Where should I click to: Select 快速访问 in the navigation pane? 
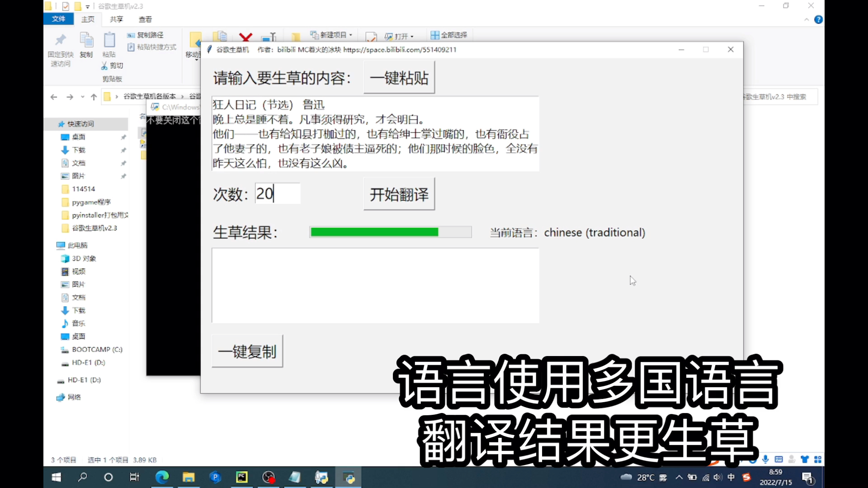coord(80,124)
